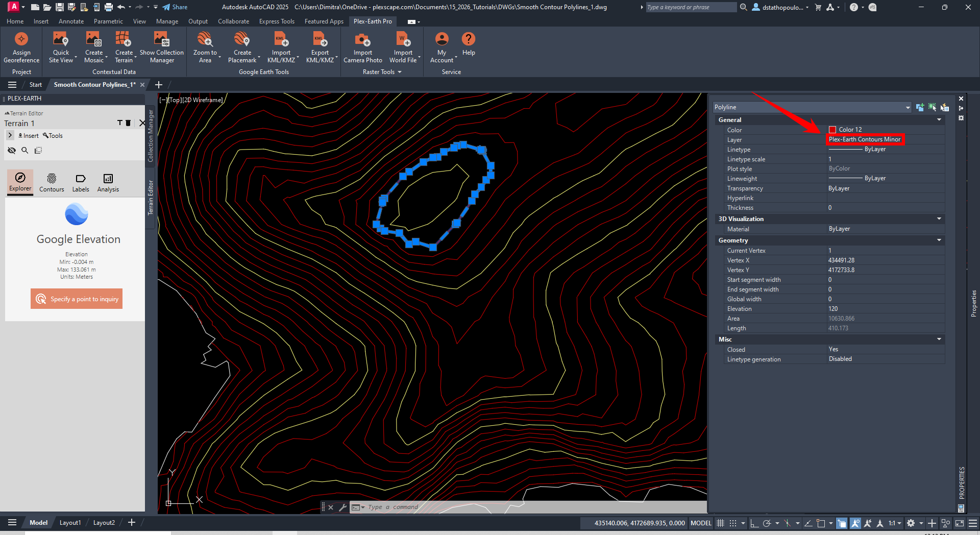Add a new drawing tab with plus
The image size is (980, 535).
158,85
